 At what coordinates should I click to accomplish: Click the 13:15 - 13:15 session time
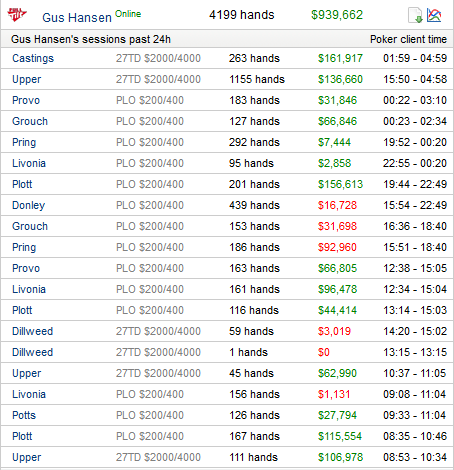tap(415, 352)
